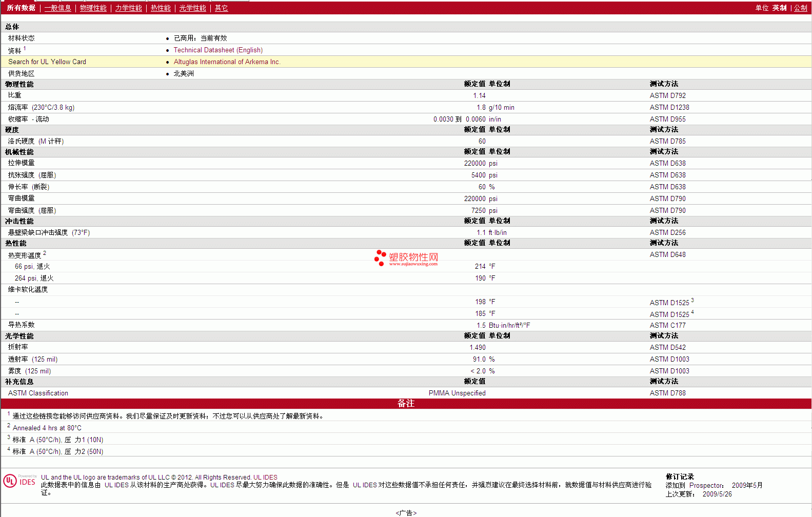Click ASTM D648 test method

[x=667, y=255]
